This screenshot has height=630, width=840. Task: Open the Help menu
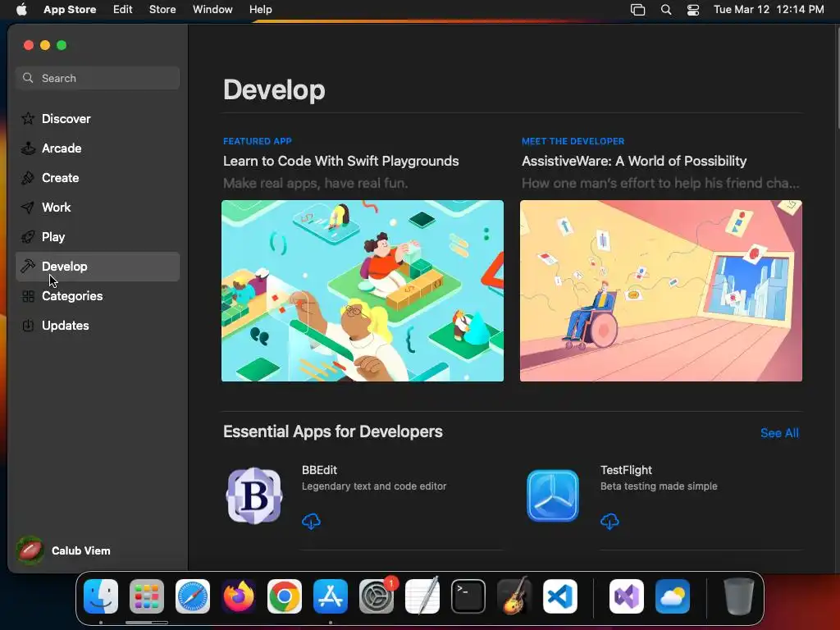coord(260,9)
